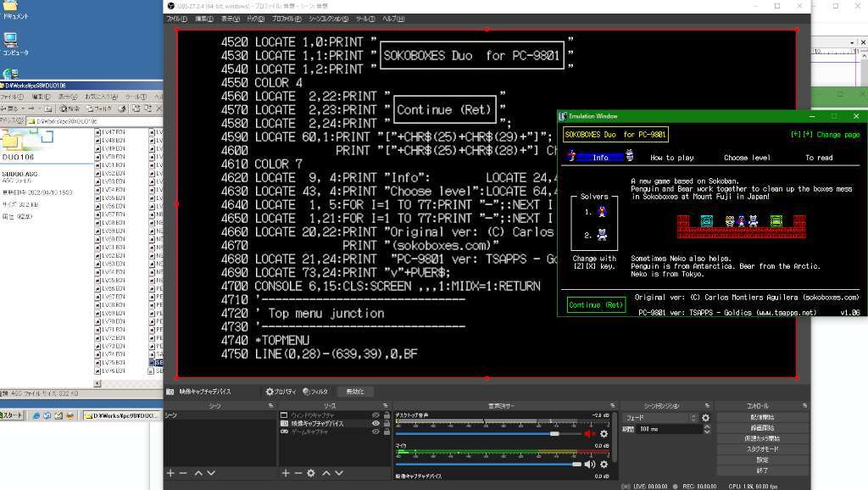Select Video Capture Device in Sources list
The image size is (868, 490).
point(318,424)
